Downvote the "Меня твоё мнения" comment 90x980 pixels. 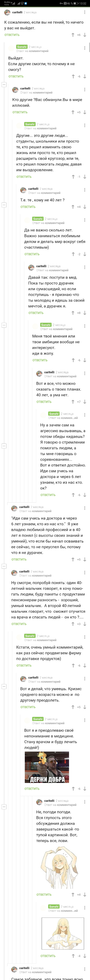[x=85, y=360]
